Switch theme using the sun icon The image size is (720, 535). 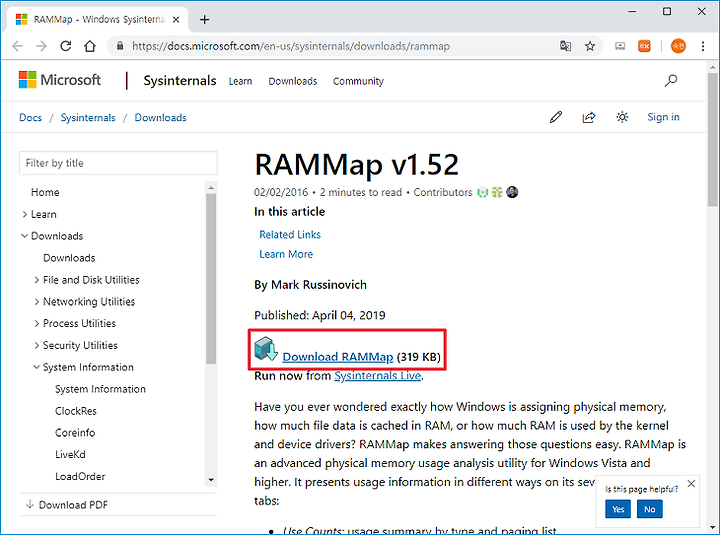[x=622, y=117]
